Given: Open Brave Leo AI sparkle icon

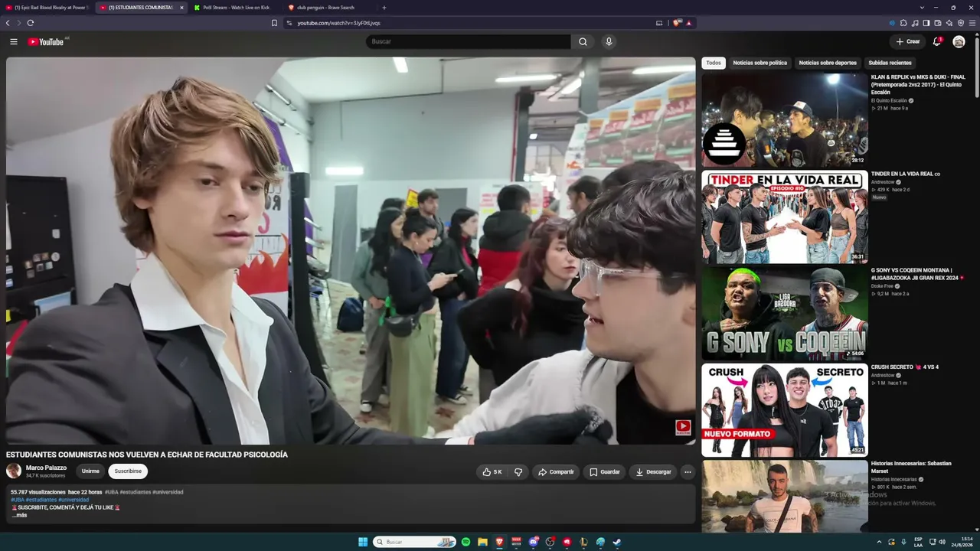Looking at the screenshot, I should tap(949, 23).
